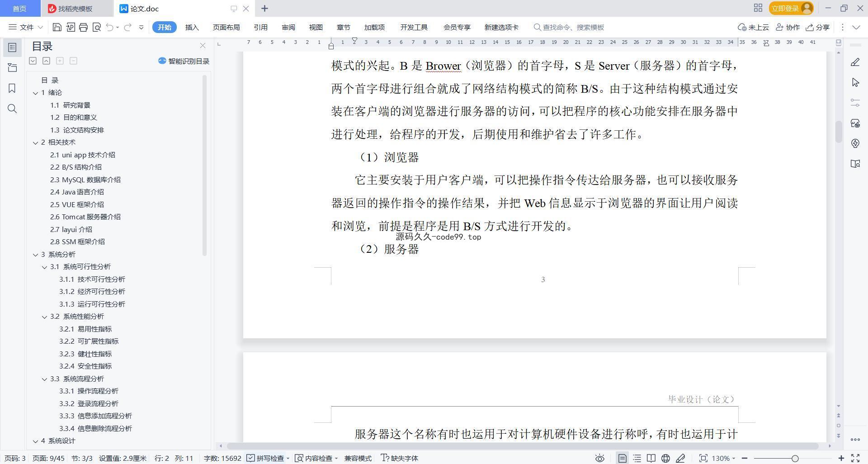Click the Print Preview icon
The height and width of the screenshot is (464, 868).
(96, 27)
